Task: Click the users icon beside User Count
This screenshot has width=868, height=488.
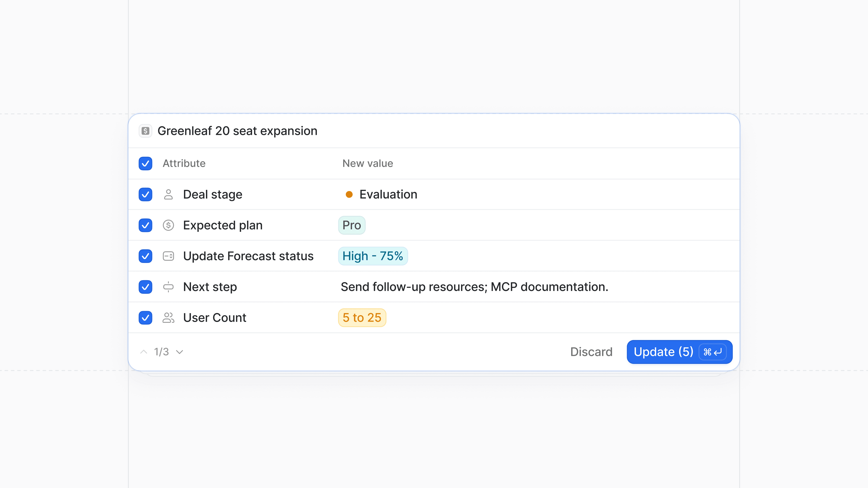Action: (168, 318)
